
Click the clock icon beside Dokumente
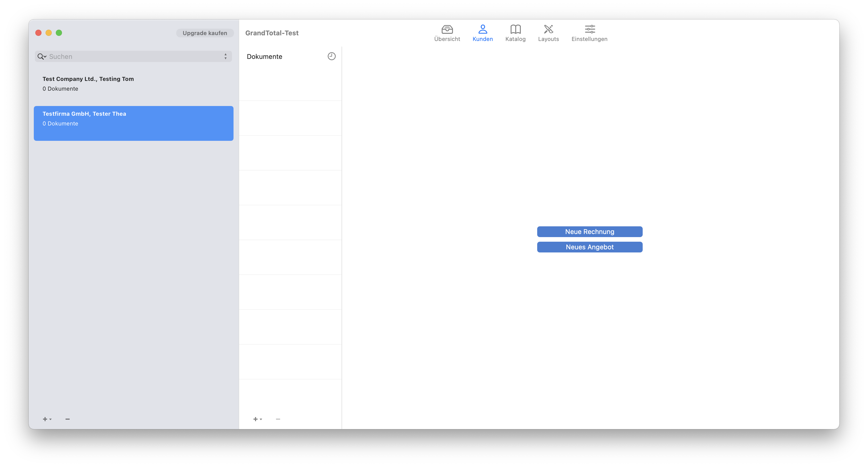(332, 56)
